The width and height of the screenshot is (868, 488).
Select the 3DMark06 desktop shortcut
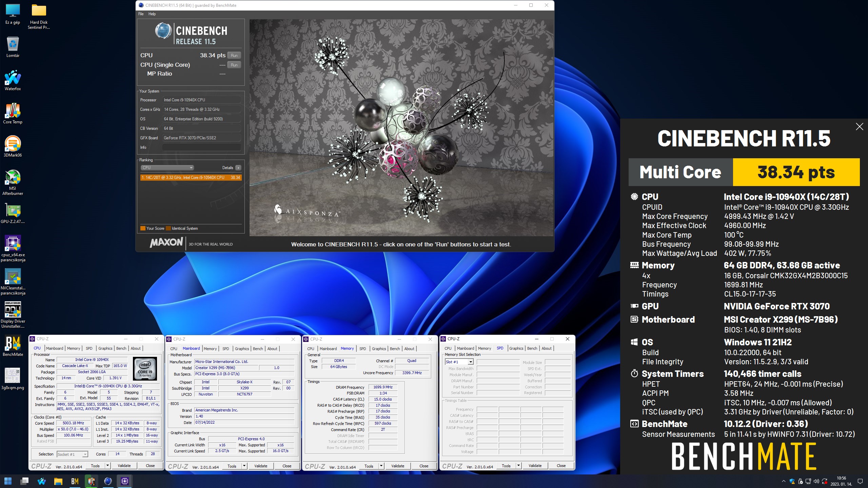(x=13, y=146)
